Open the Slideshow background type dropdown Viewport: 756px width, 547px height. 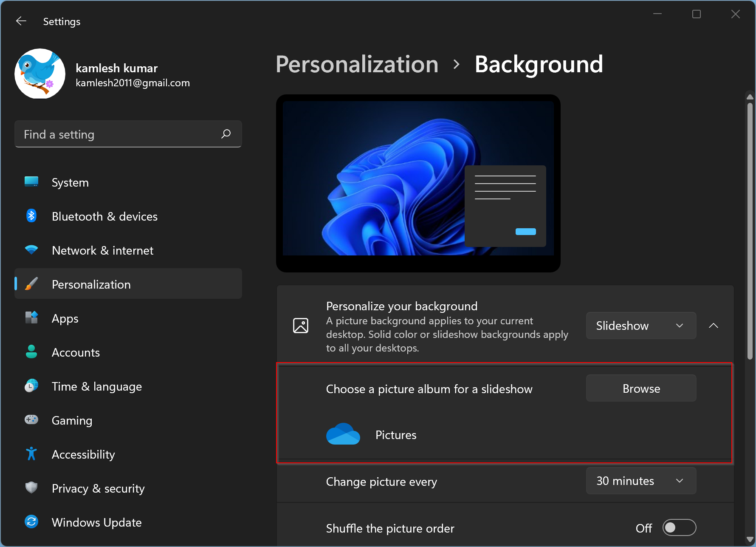tap(641, 326)
